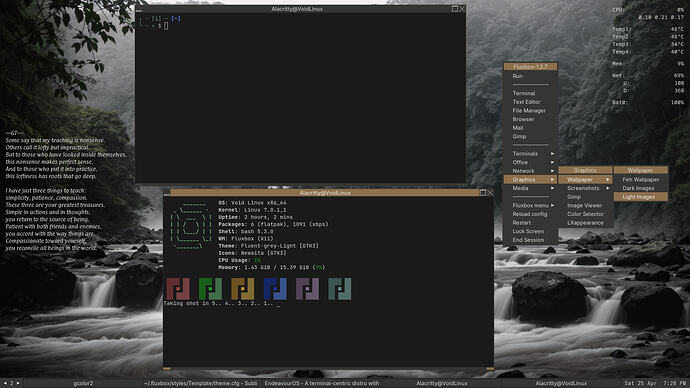Open Gimp from the Graphics submenu
The width and height of the screenshot is (690, 388).
point(585,197)
